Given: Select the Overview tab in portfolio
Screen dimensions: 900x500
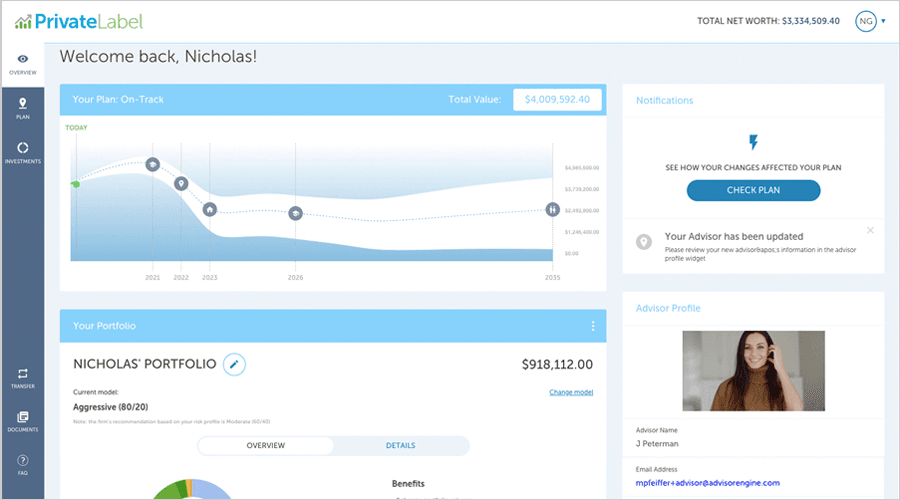Looking at the screenshot, I should 266,445.
